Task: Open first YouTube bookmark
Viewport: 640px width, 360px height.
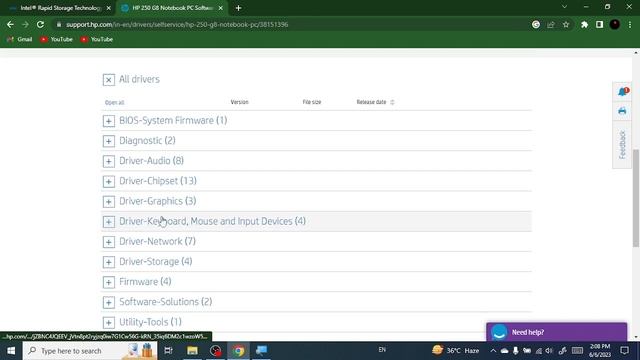Action: pos(56,39)
